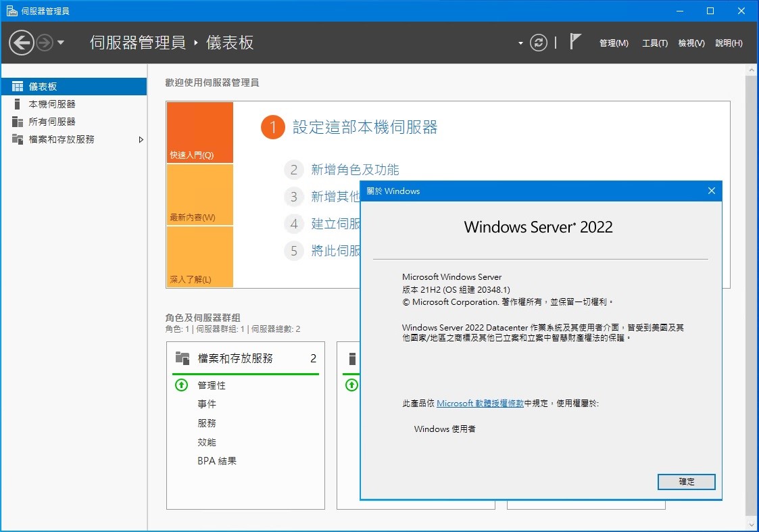Click the refresh dashboard icon
This screenshot has width=759, height=532.
(538, 43)
